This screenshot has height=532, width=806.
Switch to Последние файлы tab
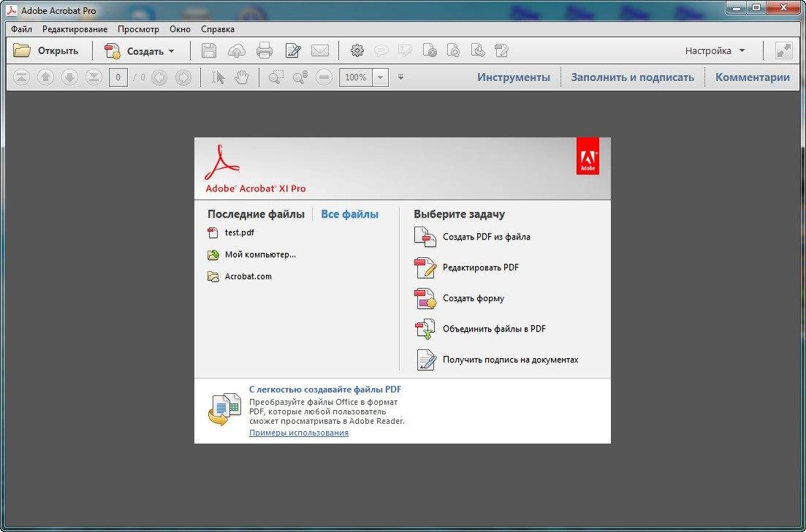pos(256,214)
